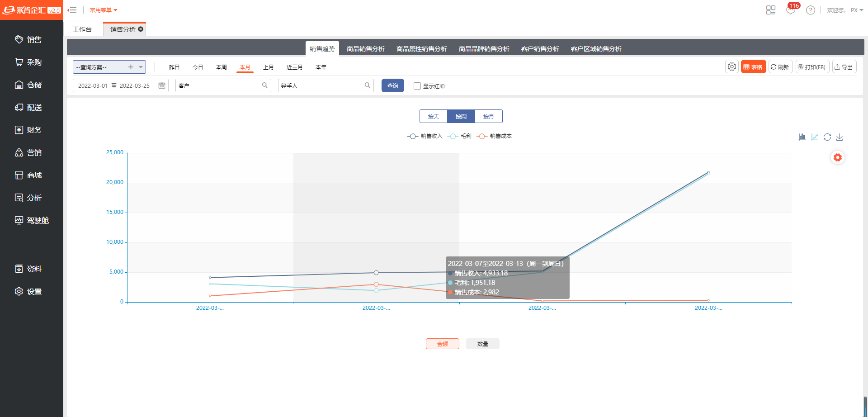The width and height of the screenshot is (868, 417).
Task: Switch chart to bar chart view icon
Action: tap(802, 137)
